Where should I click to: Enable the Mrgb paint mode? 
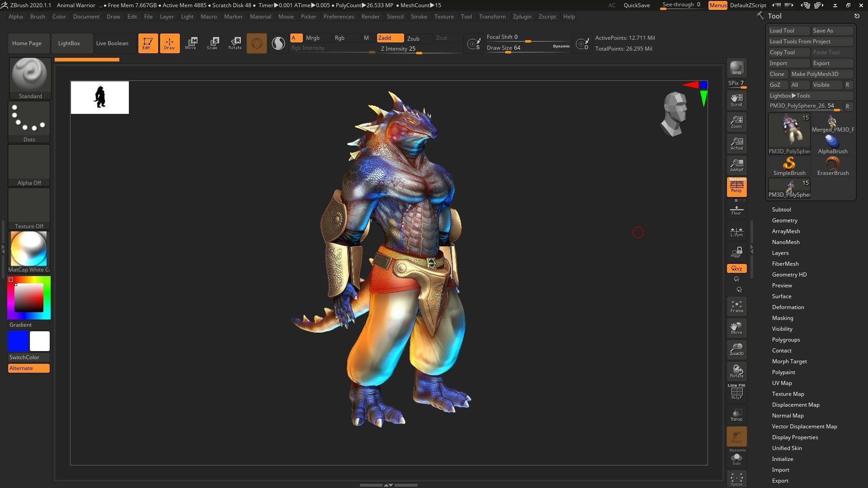point(312,38)
